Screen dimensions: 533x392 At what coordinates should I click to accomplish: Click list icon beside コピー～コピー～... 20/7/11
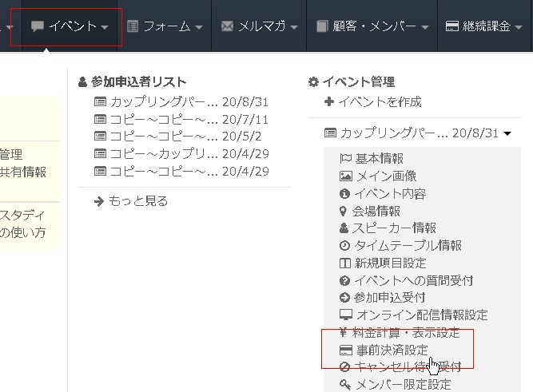pos(100,120)
